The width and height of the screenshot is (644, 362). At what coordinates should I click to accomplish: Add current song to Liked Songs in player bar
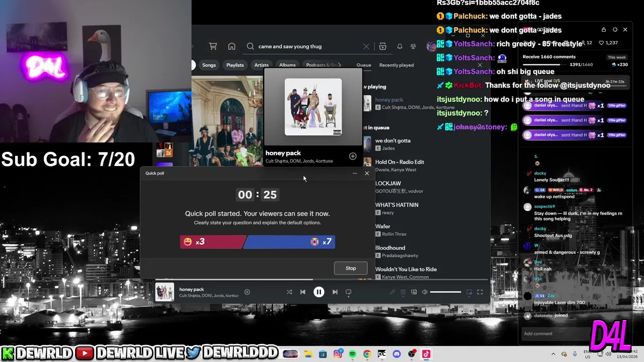coord(247,292)
